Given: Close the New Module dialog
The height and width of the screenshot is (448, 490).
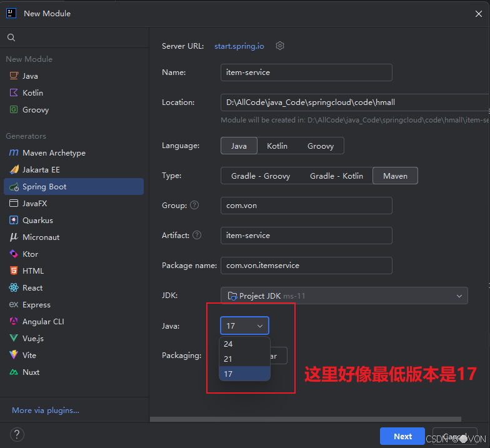Looking at the screenshot, I should 479,14.
